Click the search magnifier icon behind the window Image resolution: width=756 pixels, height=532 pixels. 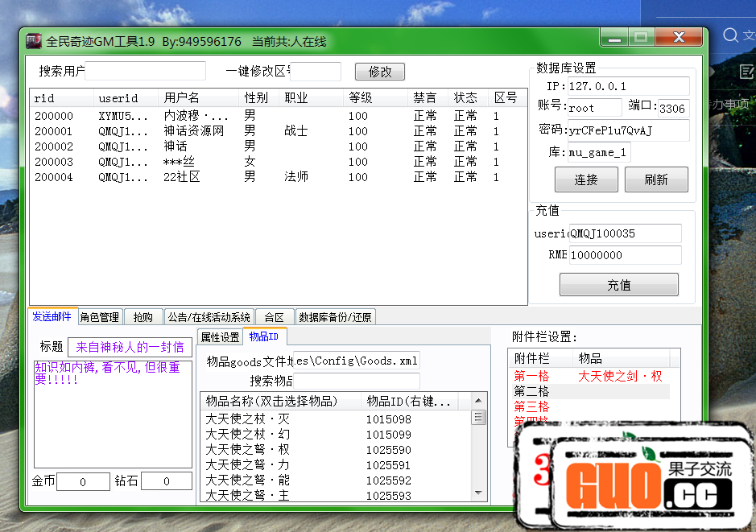[x=730, y=35]
